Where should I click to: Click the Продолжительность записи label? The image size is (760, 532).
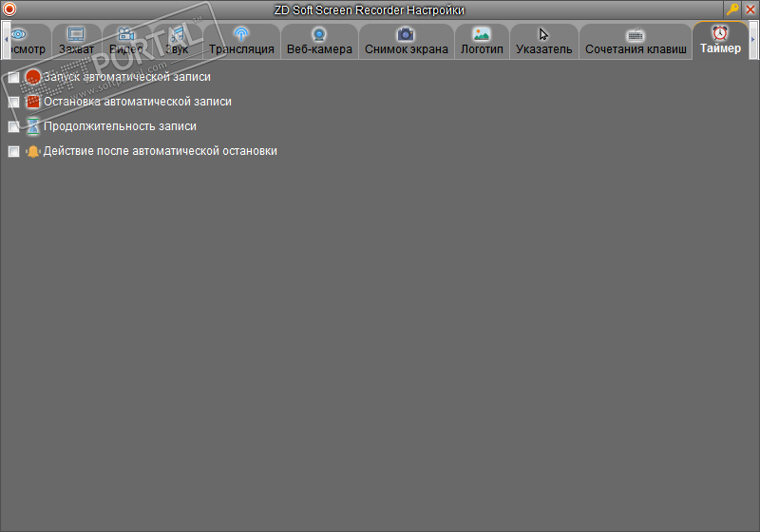coord(120,126)
